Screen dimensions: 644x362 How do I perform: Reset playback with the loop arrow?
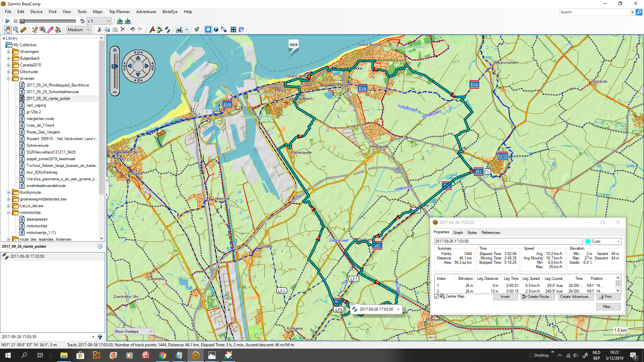[82, 21]
